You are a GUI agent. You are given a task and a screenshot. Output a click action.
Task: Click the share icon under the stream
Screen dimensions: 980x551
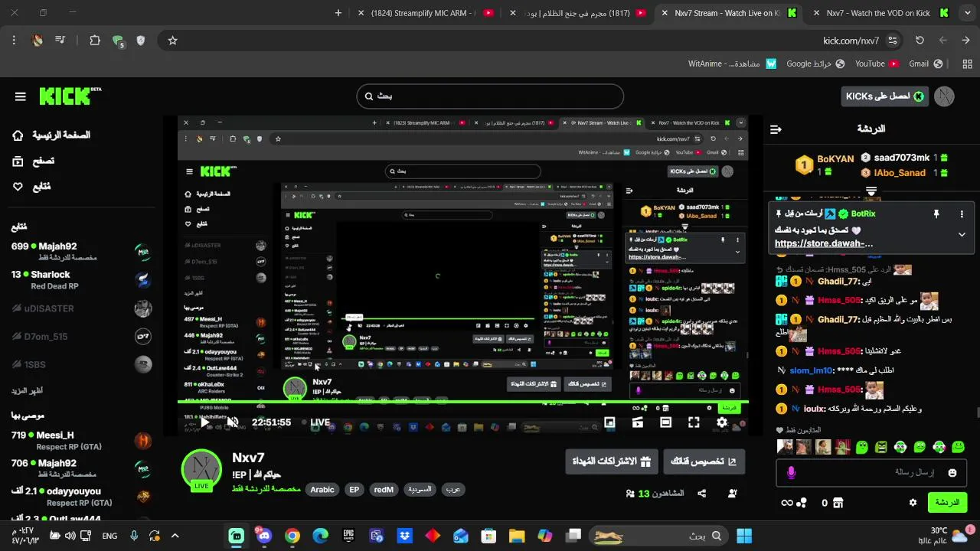pos(702,494)
